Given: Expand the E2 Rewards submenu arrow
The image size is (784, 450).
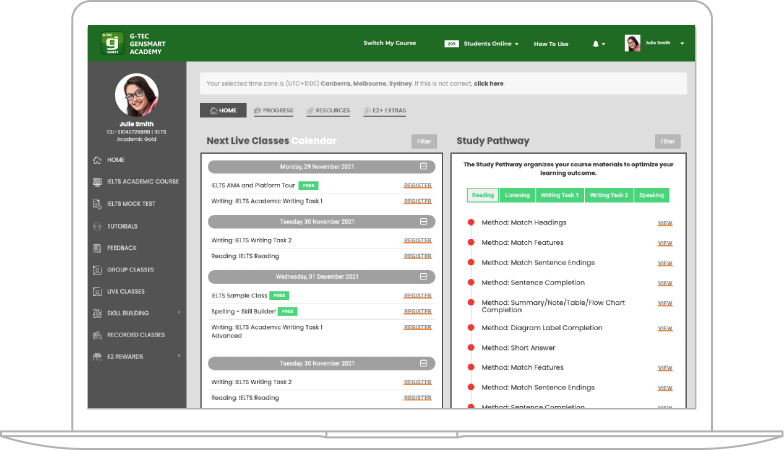Looking at the screenshot, I should (179, 356).
